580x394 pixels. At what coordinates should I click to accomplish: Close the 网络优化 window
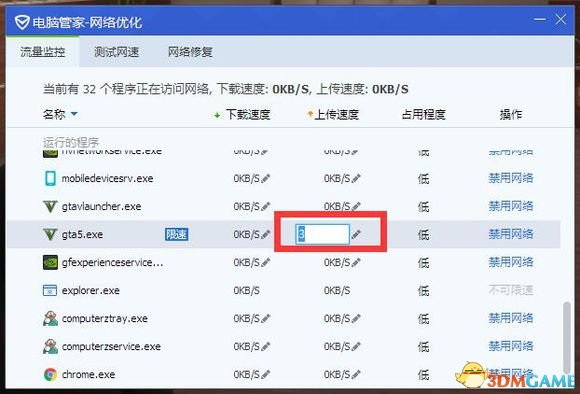coord(561,19)
